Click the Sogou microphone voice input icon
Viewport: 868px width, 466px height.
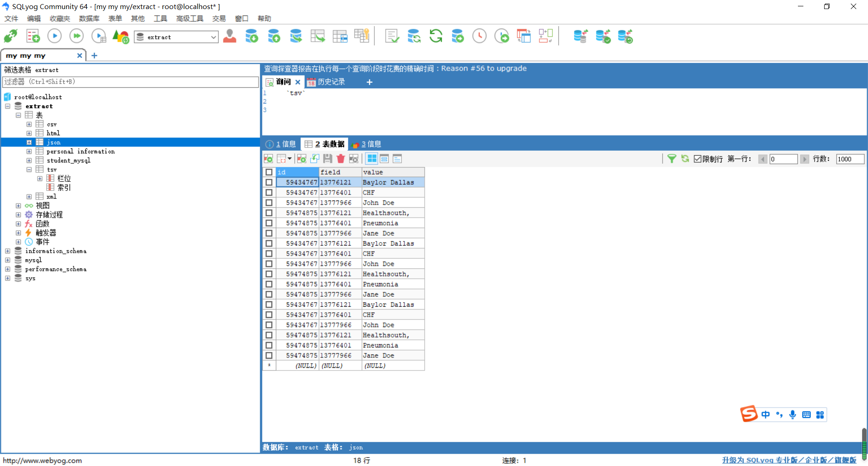pyautogui.click(x=793, y=415)
